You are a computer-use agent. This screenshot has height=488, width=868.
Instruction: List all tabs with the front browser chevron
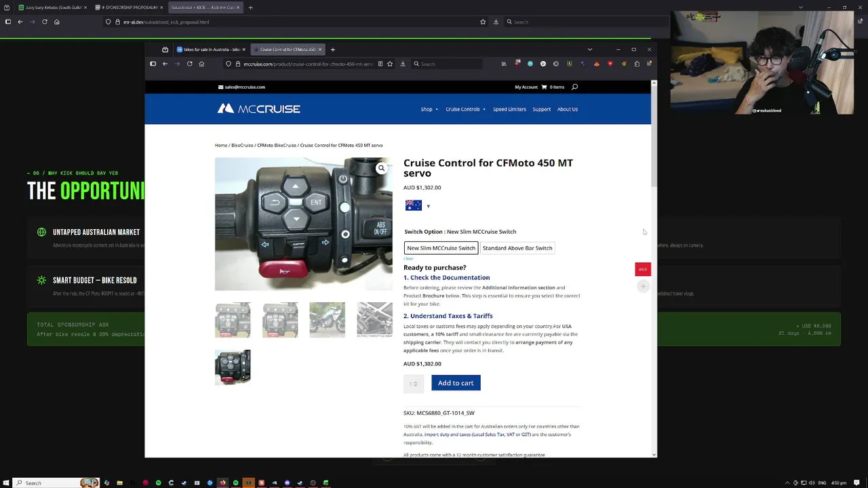[x=589, y=49]
